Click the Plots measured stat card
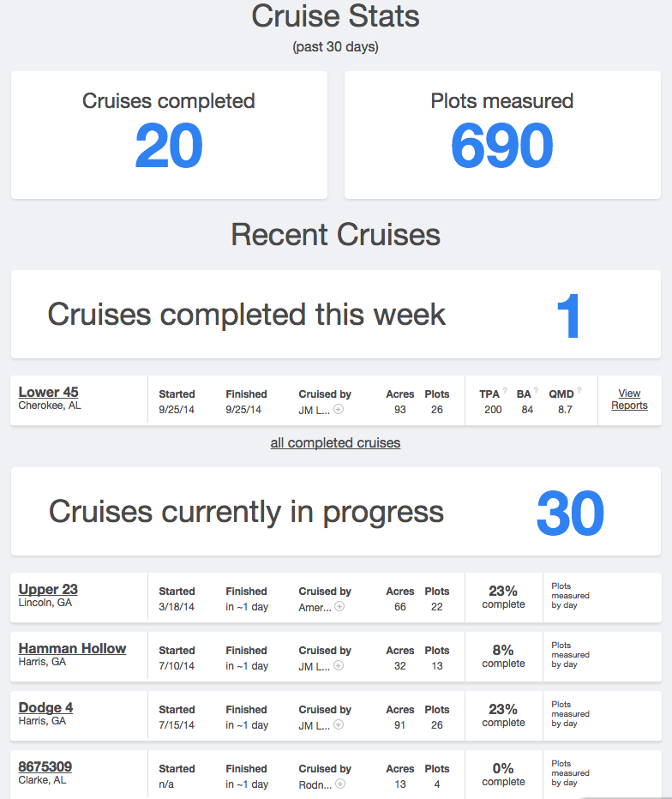The width and height of the screenshot is (672, 799). [502, 135]
